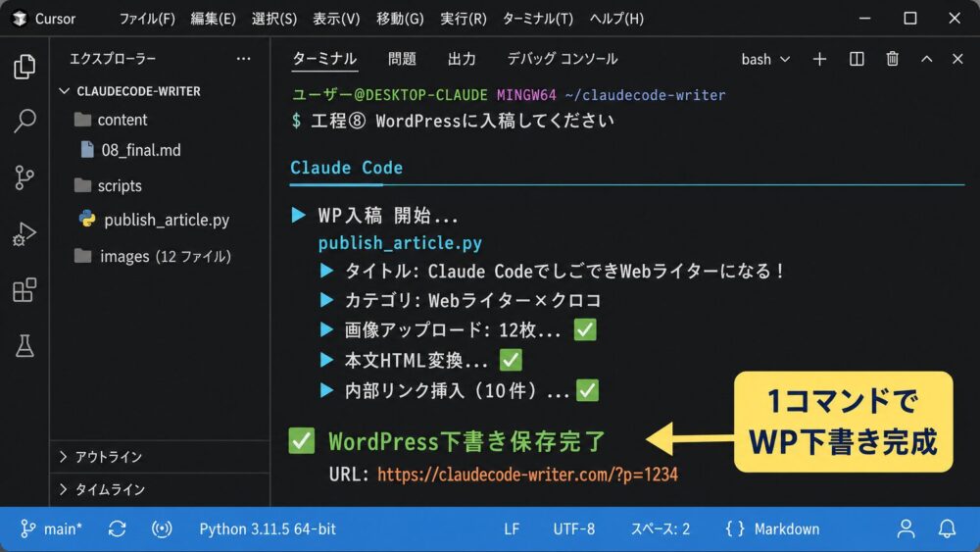Click the Cursor app logo
Viewport: 980px width, 552px height.
pyautogui.click(x=20, y=18)
